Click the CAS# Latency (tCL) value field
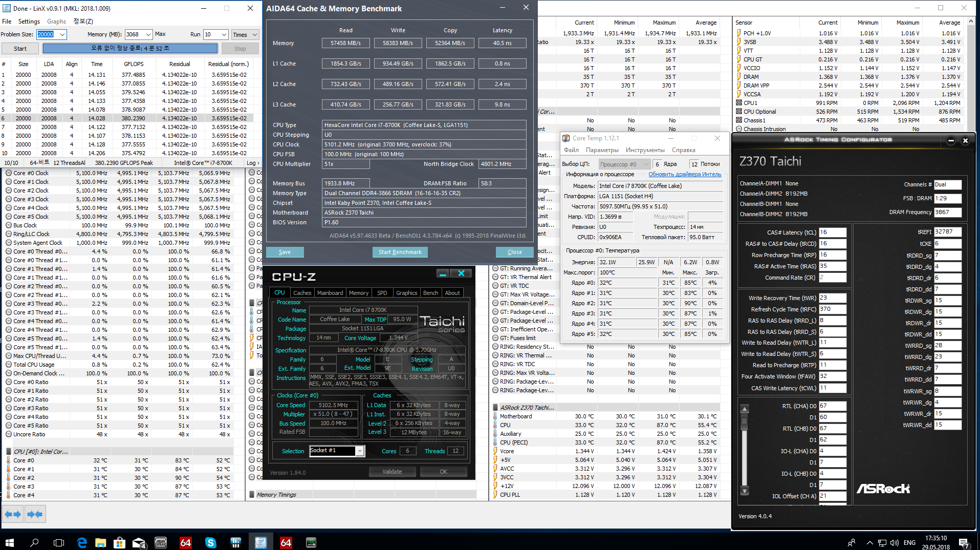 [x=832, y=232]
